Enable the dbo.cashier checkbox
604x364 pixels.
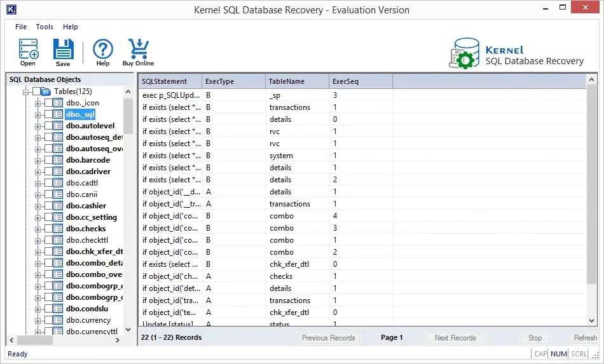(48, 205)
